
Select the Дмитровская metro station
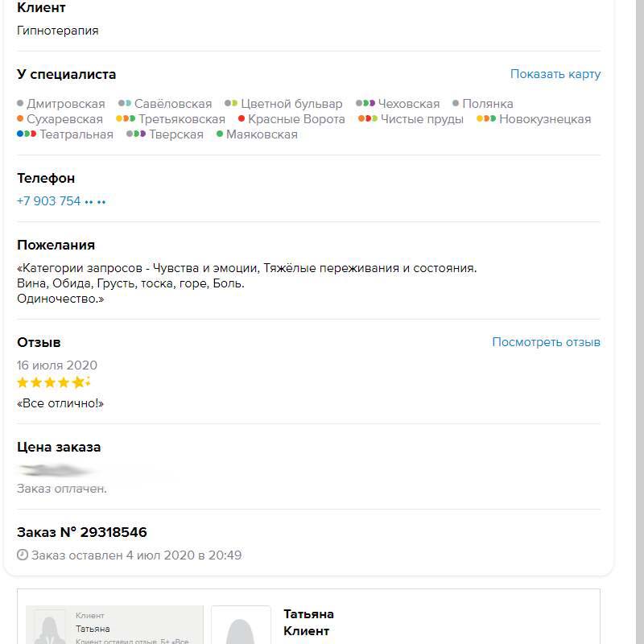65,104
